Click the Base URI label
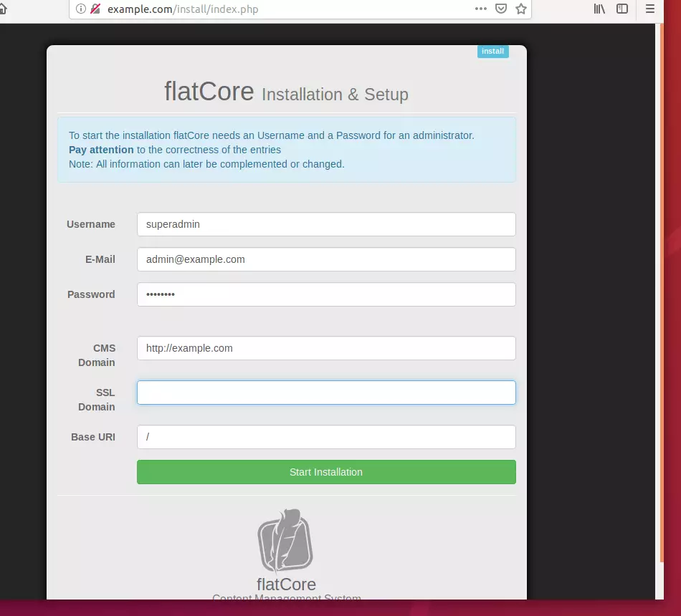 click(x=93, y=437)
